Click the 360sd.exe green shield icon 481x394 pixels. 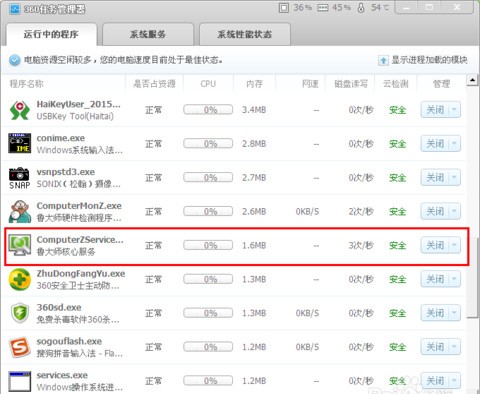coord(20,313)
